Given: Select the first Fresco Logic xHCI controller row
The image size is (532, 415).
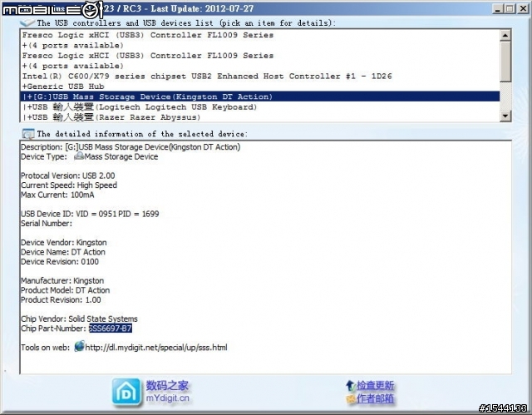Looking at the screenshot, I should pos(259,35).
